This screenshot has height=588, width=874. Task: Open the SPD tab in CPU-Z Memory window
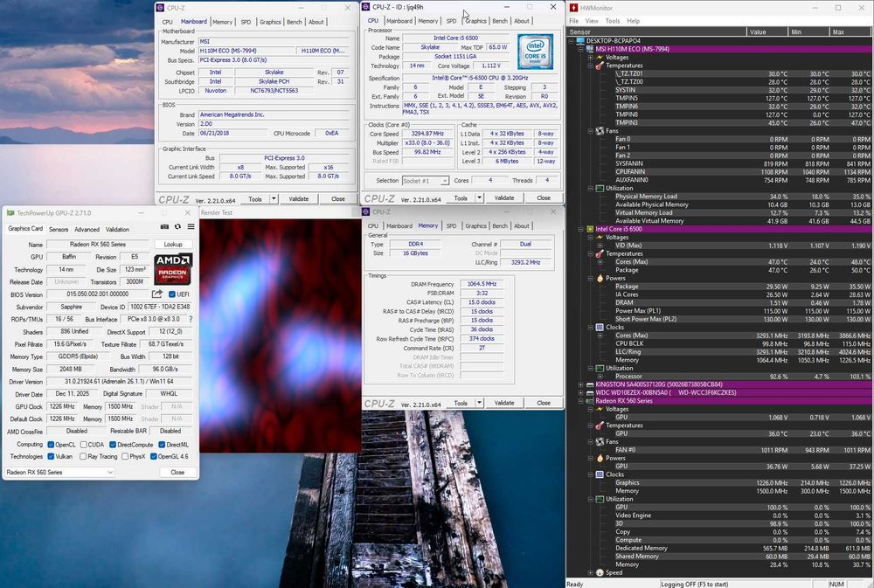click(451, 225)
